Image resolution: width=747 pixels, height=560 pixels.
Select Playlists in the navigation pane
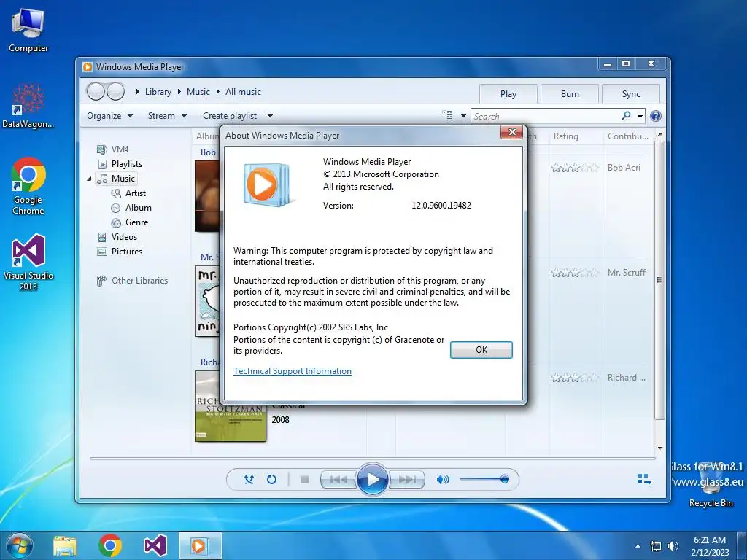[120, 164]
